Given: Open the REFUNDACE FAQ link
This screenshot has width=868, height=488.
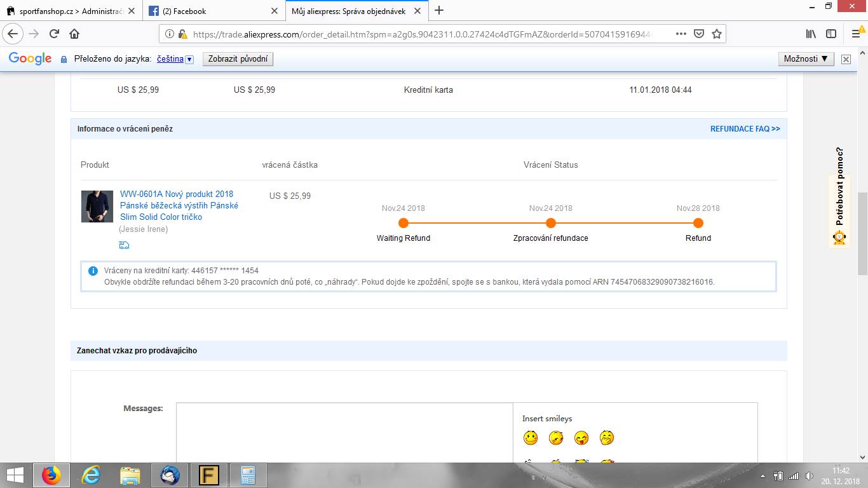Looking at the screenshot, I should [x=745, y=129].
